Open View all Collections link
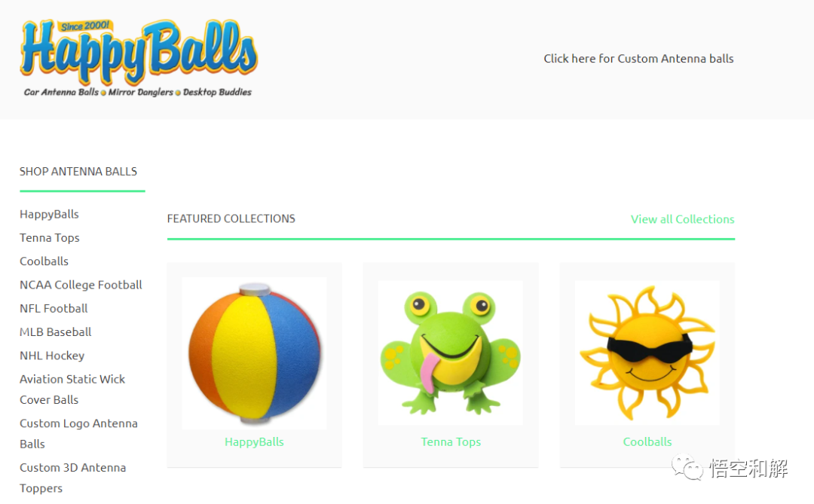 [x=683, y=219]
